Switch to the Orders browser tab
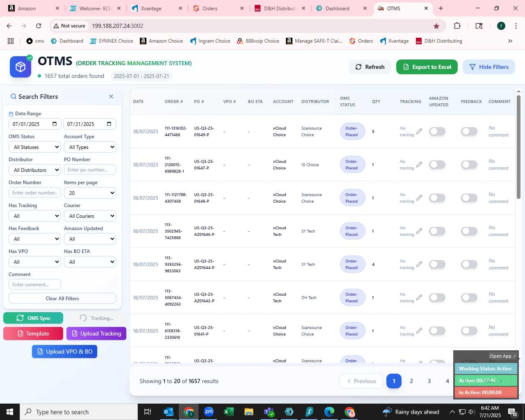 (218, 8)
